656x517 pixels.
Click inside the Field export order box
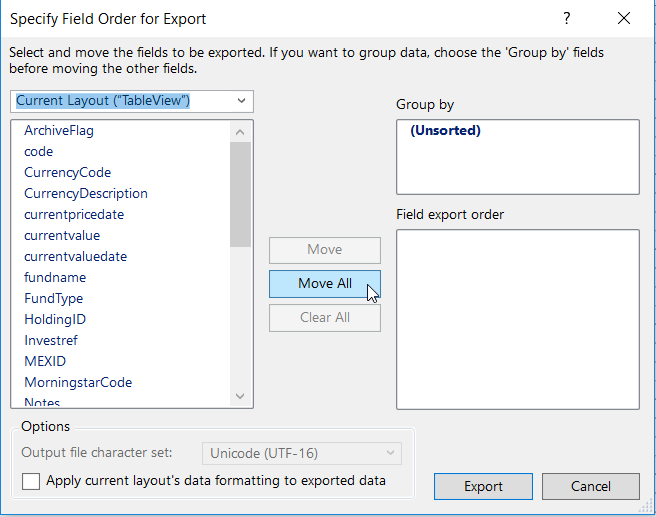[x=517, y=319]
